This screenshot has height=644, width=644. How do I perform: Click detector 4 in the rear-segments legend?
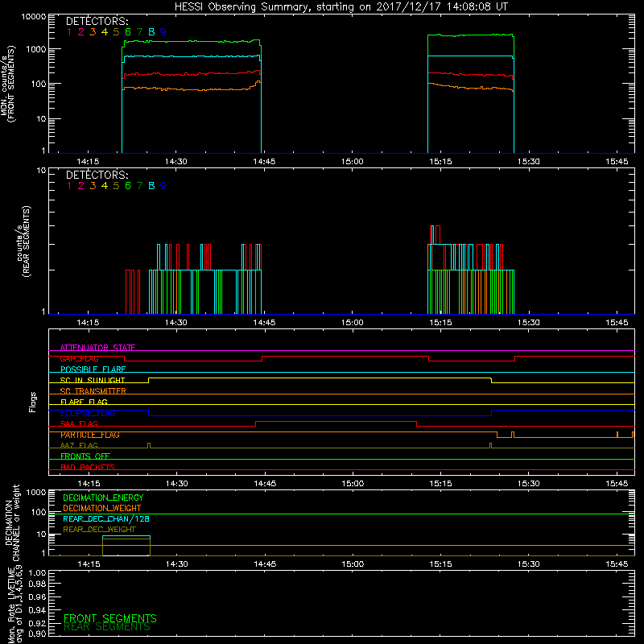[105, 186]
